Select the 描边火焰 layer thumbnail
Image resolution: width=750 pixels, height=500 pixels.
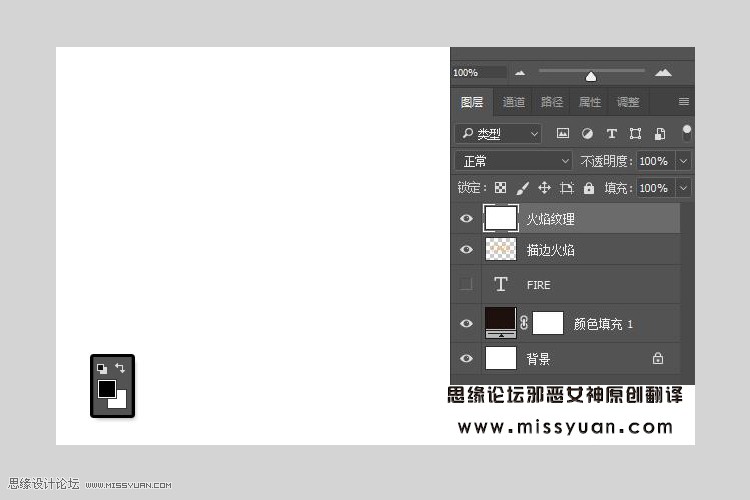pyautogui.click(x=500, y=249)
